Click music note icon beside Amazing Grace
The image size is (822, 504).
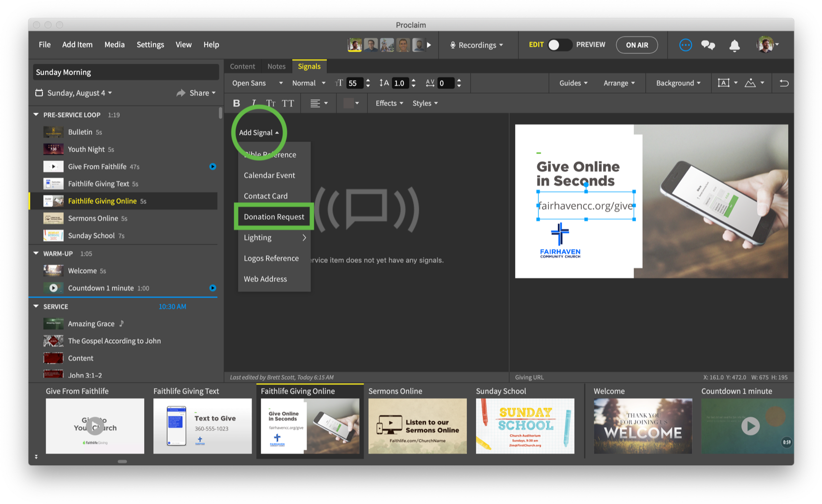(122, 323)
